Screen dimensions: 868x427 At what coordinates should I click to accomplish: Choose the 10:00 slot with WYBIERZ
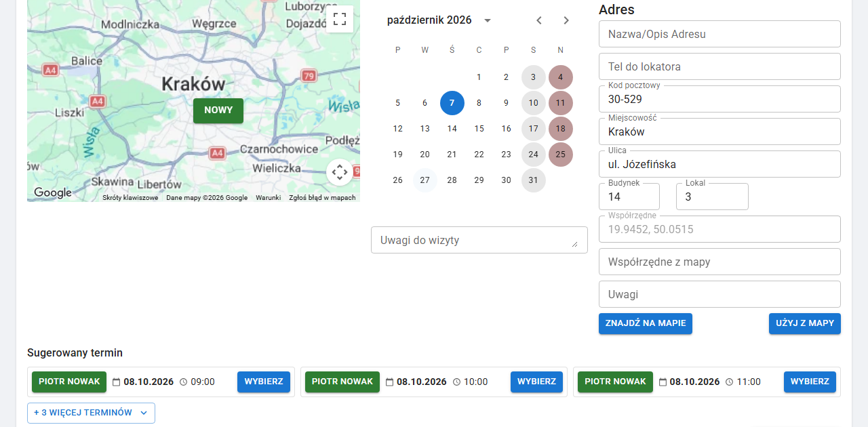click(537, 382)
